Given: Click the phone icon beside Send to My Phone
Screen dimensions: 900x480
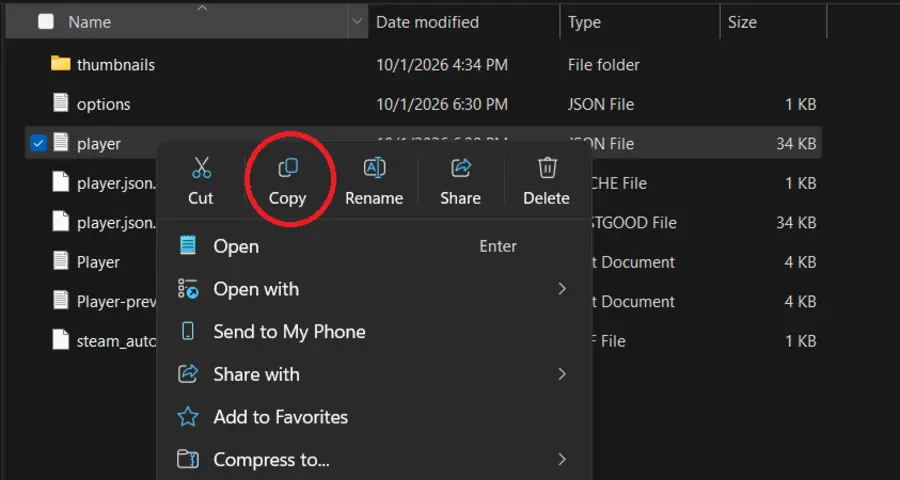Looking at the screenshot, I should (x=188, y=331).
